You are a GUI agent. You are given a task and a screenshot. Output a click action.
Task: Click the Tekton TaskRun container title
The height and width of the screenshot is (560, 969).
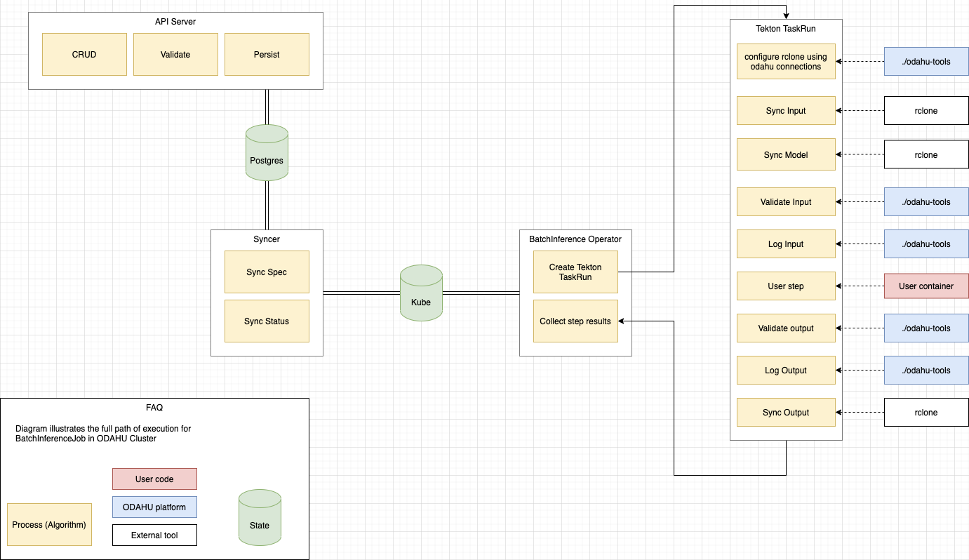(x=786, y=29)
